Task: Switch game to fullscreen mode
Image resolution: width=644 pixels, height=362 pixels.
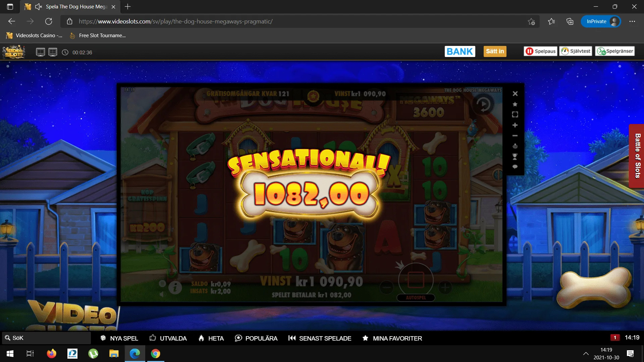Action: click(x=515, y=115)
